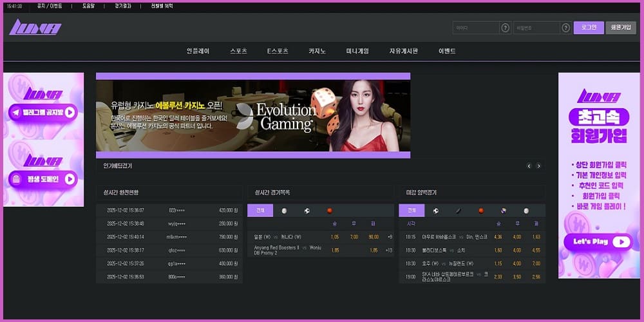
Task: Select purple ball filter in 마감 임박경기 panel
Action: click(x=504, y=211)
